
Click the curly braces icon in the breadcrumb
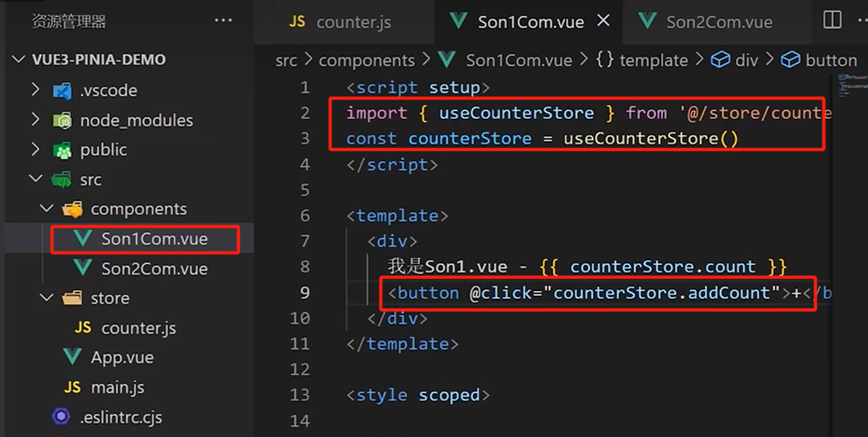point(604,60)
